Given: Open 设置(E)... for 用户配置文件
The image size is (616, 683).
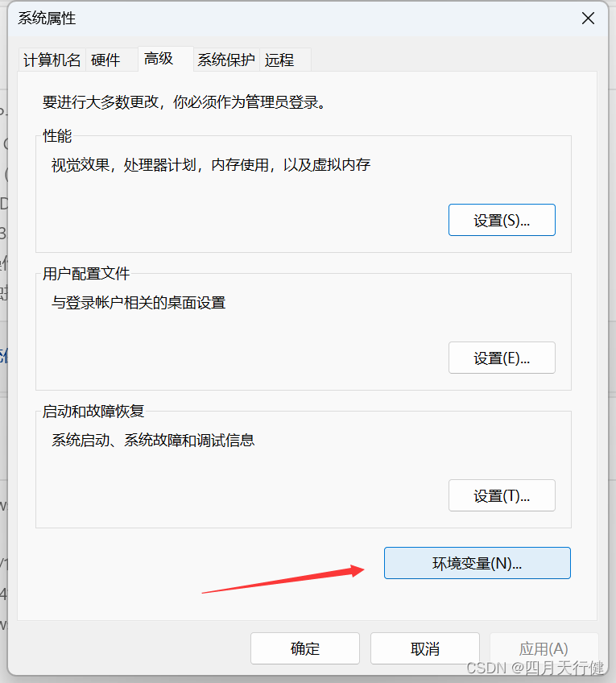Looking at the screenshot, I should [502, 358].
